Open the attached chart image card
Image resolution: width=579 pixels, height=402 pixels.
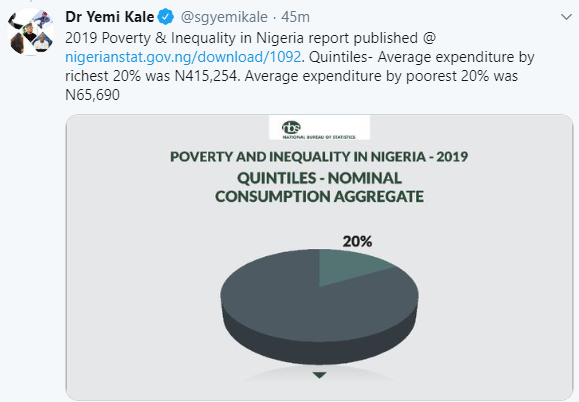click(319, 257)
